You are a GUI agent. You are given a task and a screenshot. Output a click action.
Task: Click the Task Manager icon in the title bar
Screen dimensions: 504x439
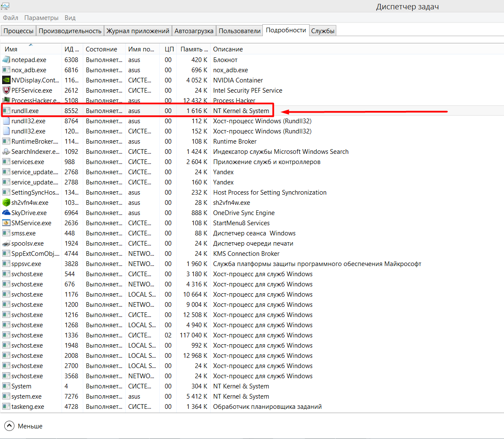click(x=5, y=6)
